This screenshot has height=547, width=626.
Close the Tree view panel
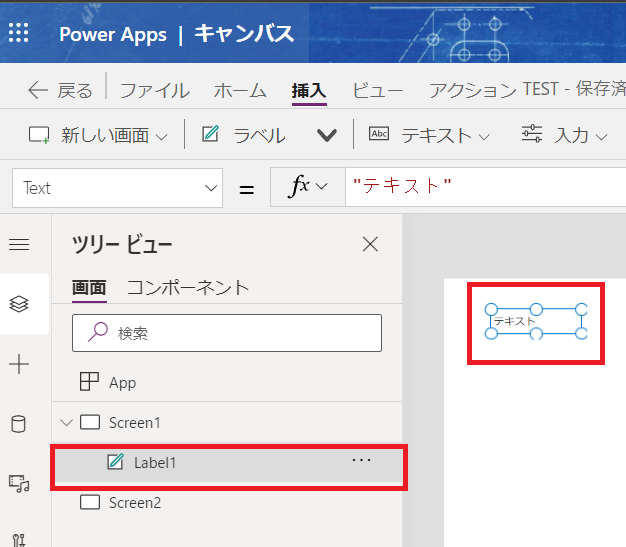[x=370, y=244]
